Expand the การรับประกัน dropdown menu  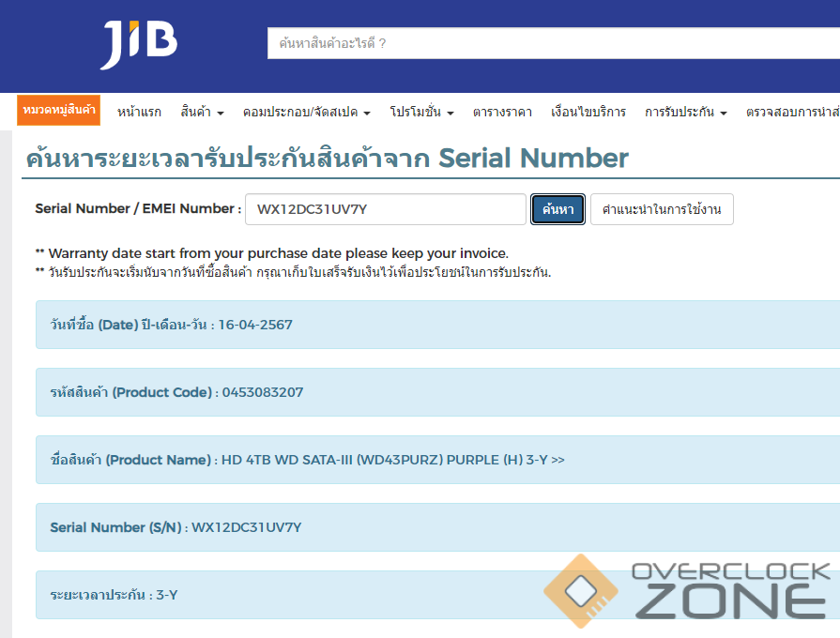(x=686, y=112)
